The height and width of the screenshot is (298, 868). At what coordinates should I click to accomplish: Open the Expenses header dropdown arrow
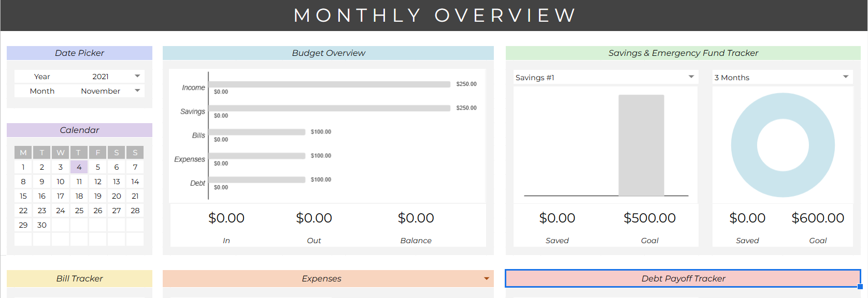(x=486, y=279)
